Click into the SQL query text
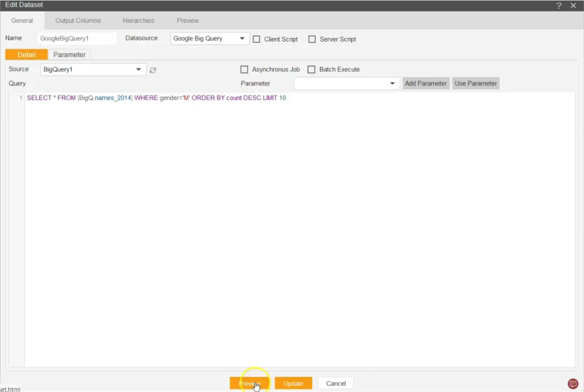 [156, 98]
